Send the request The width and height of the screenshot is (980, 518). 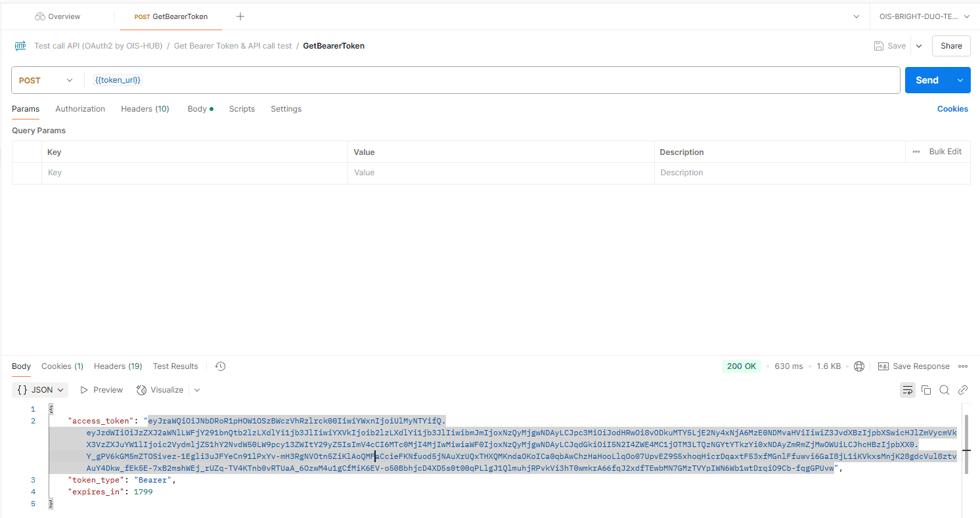point(927,80)
